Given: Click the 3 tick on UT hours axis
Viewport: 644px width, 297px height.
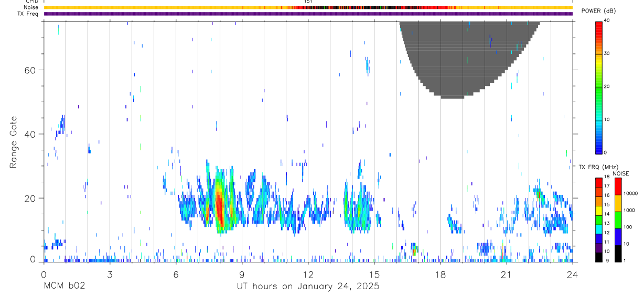Looking at the screenshot, I should click(x=110, y=274).
